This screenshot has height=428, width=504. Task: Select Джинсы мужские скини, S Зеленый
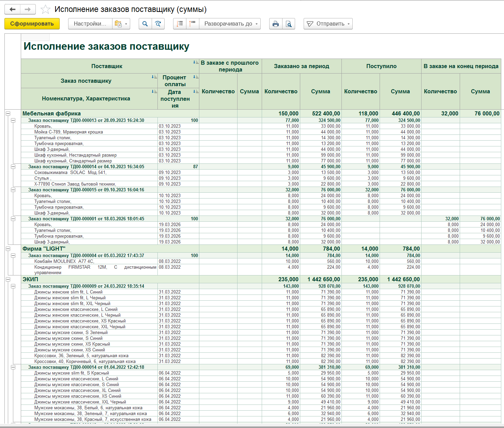click(x=71, y=333)
